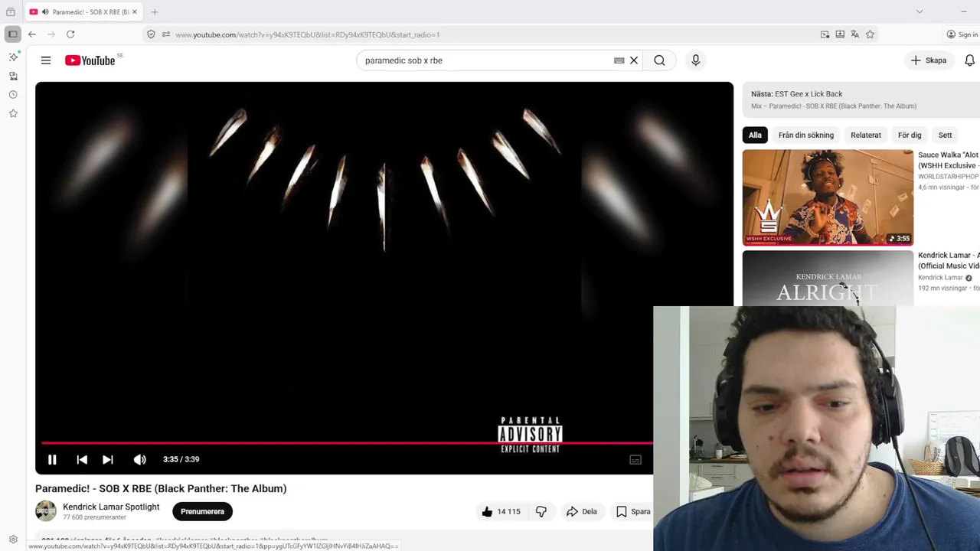Open the tab list dropdown chevron
Screen dimensions: 980x551
click(x=920, y=11)
